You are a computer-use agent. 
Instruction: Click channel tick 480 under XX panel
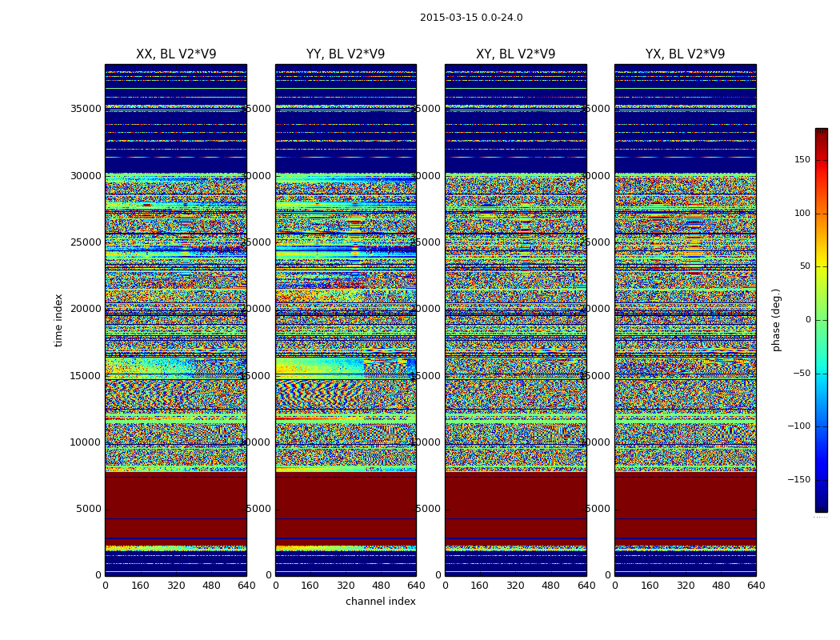211,586
